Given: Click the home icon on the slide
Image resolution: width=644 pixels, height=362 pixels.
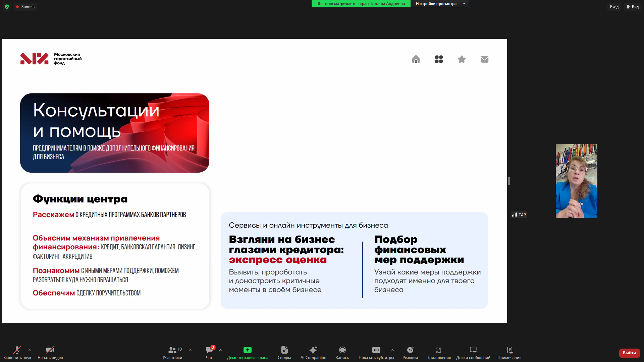Looking at the screenshot, I should tap(416, 59).
